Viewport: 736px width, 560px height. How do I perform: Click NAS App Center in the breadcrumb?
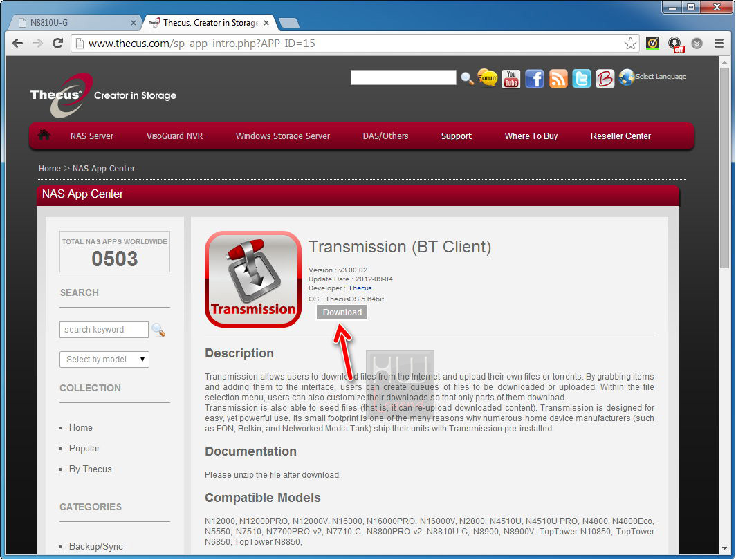(x=104, y=169)
